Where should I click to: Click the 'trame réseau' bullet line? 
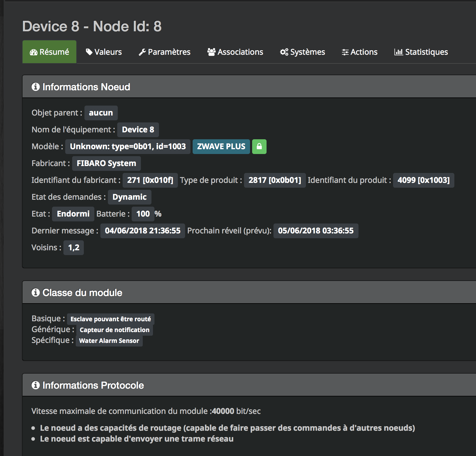[x=137, y=439]
